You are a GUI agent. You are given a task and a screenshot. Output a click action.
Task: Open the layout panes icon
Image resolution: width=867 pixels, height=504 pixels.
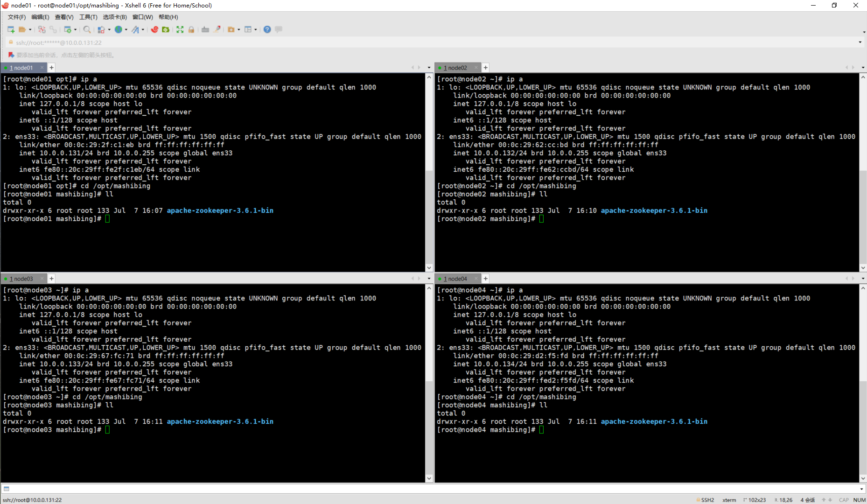[x=248, y=29]
